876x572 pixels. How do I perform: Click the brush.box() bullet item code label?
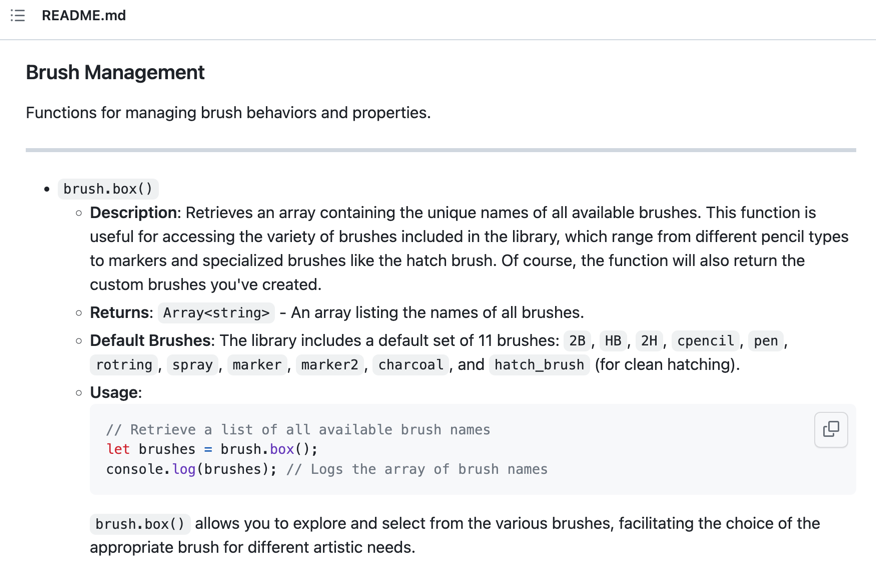coord(108,189)
